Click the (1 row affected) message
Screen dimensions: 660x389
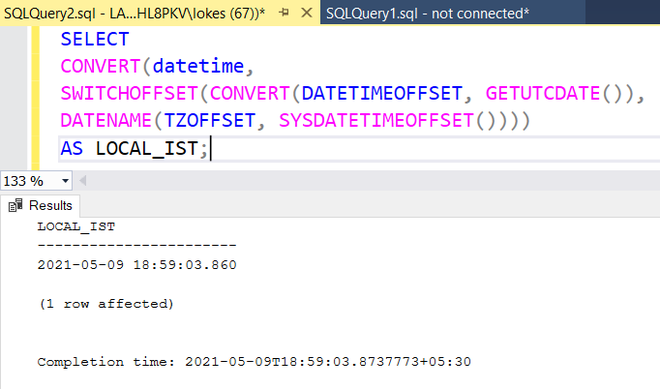click(x=106, y=304)
